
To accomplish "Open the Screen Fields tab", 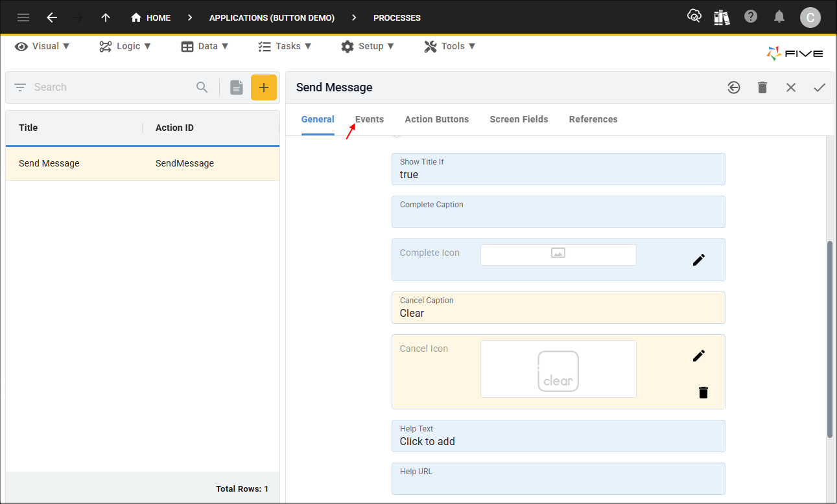I will coord(519,119).
